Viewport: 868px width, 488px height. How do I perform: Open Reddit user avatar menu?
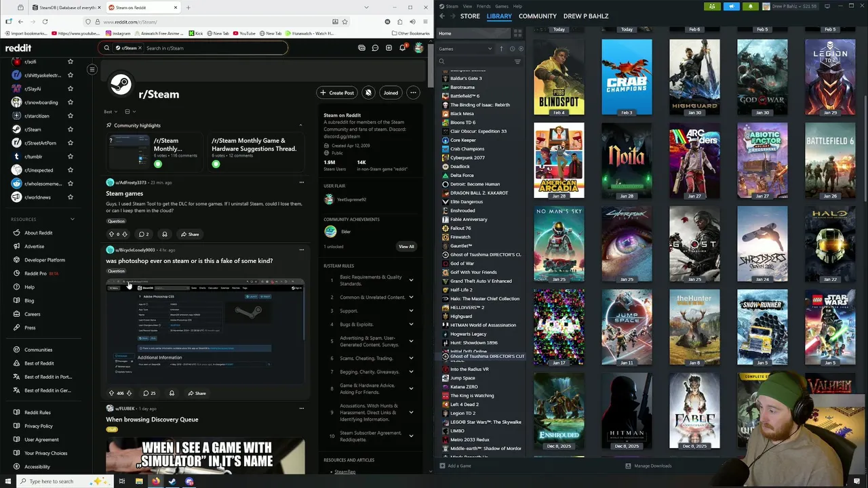tap(419, 48)
